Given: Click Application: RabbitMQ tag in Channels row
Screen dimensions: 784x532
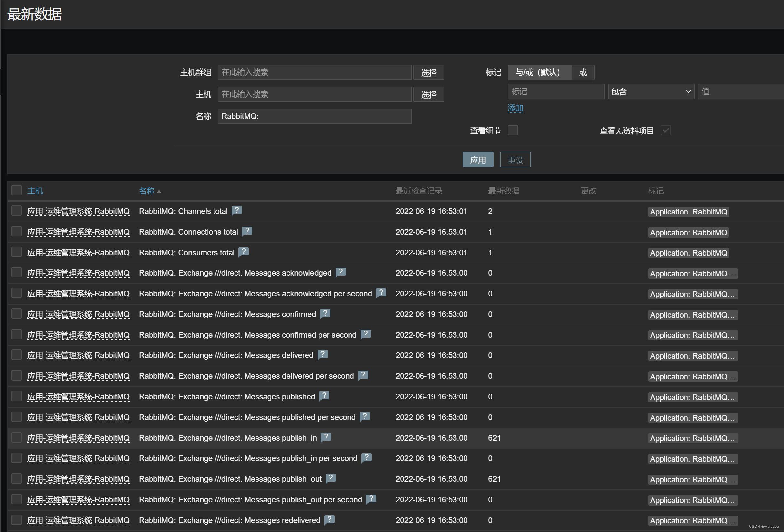Looking at the screenshot, I should (688, 212).
